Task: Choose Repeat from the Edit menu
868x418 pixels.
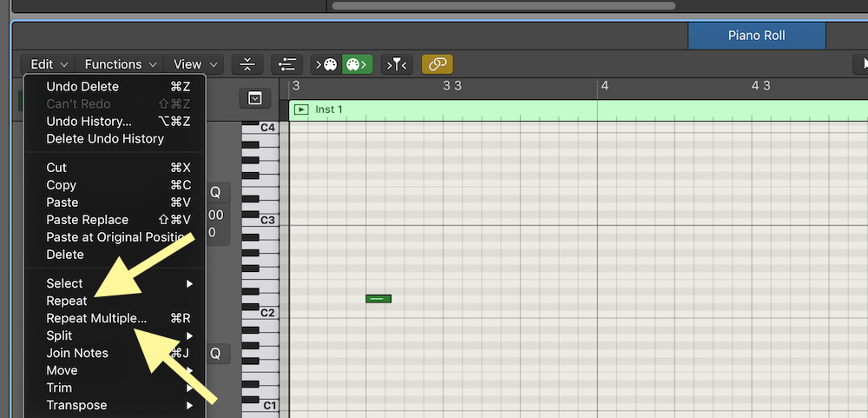Action: pos(115,301)
